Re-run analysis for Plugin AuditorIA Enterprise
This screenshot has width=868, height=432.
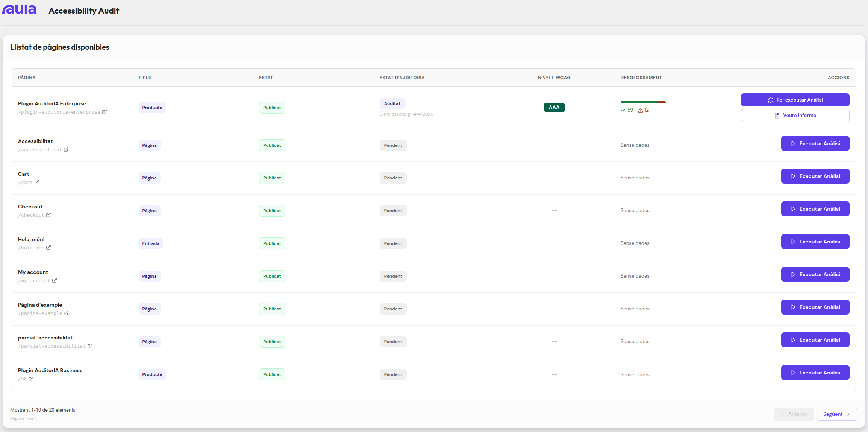pyautogui.click(x=795, y=100)
